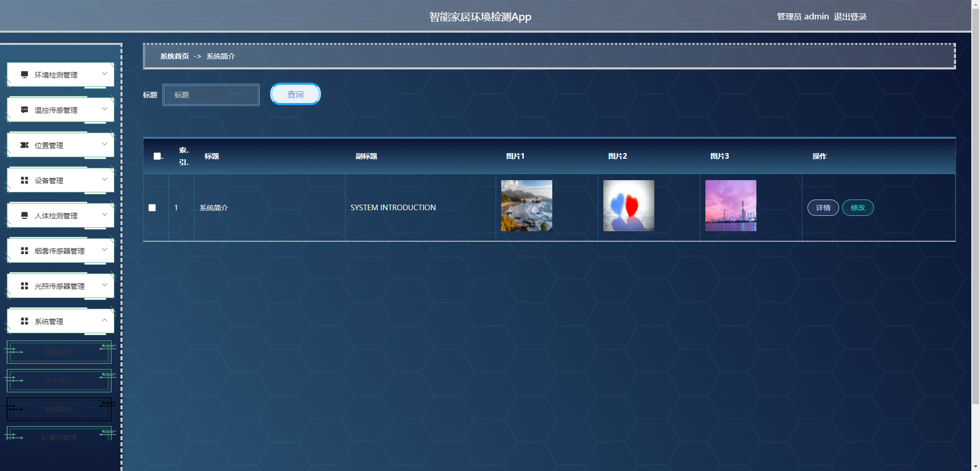Click the 详情 button in operations column
The image size is (980, 471).
point(822,208)
